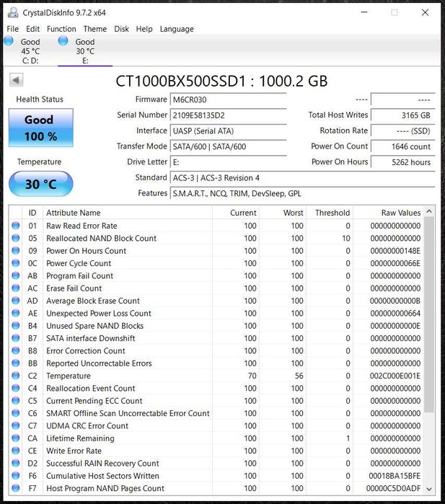The image size is (445, 504).
Task: Click the Good status orb for C: D: disk
Action: point(9,41)
